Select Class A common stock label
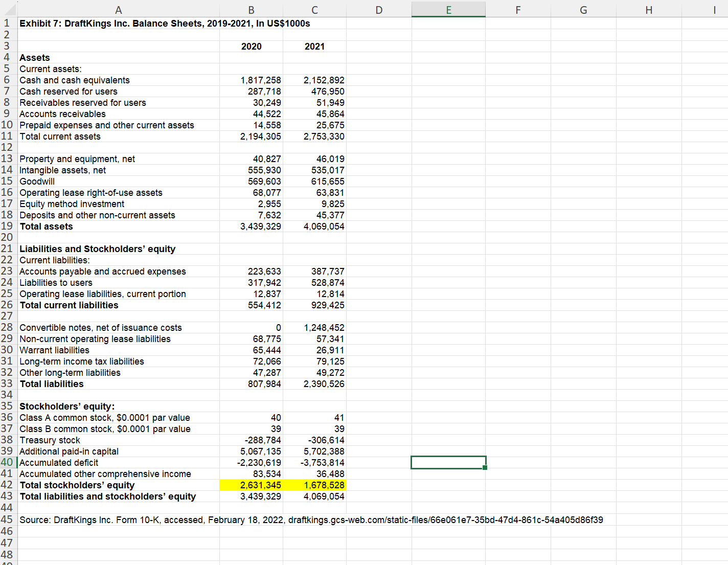The image size is (728, 565). (105, 418)
